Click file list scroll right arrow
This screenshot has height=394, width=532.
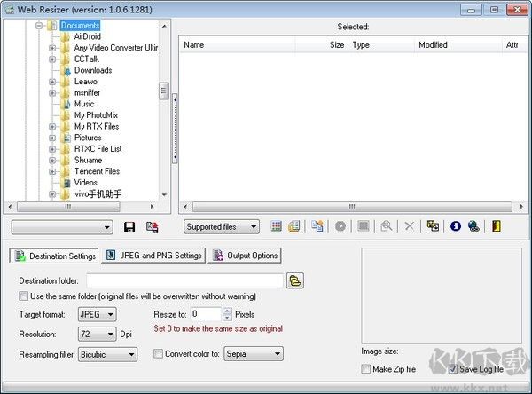pos(521,207)
